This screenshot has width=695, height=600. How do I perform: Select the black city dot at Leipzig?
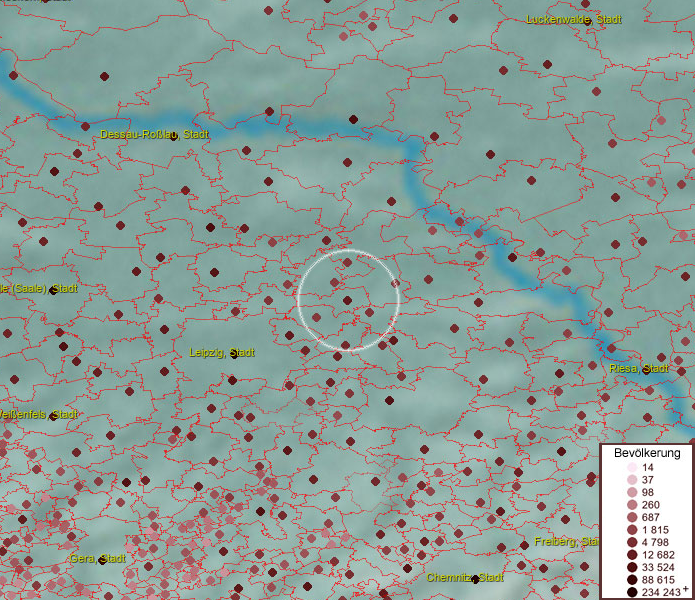[234, 355]
